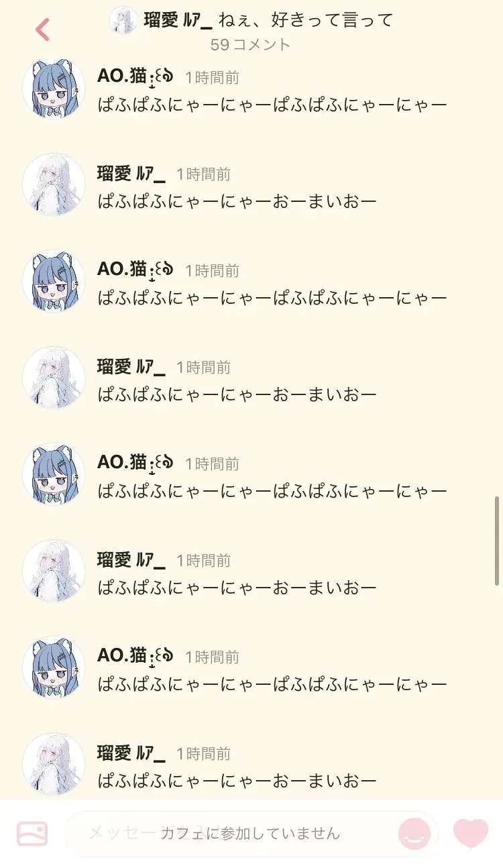This screenshot has width=503, height=868.
Task: Tap the topmost AO.猫 cat-ear avatar
Action: point(54,89)
